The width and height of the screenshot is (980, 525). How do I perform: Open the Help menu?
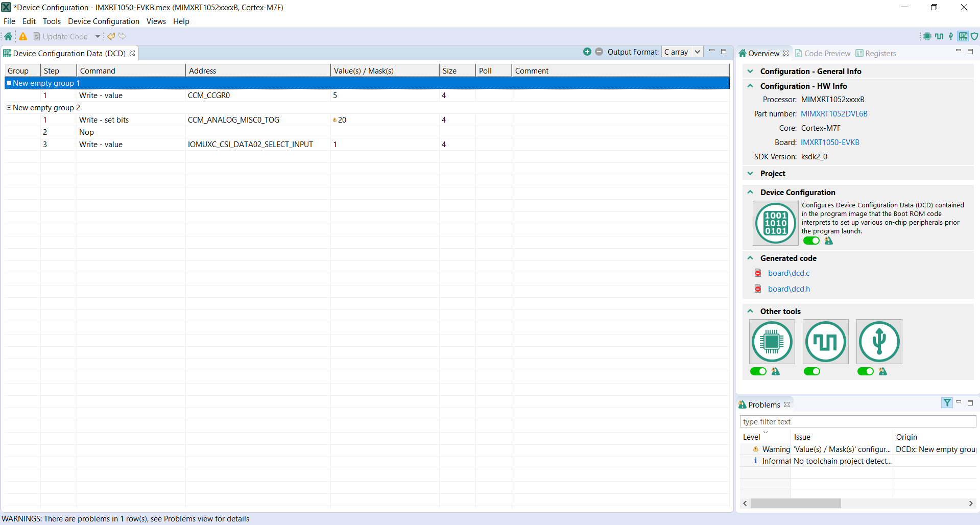click(x=181, y=21)
